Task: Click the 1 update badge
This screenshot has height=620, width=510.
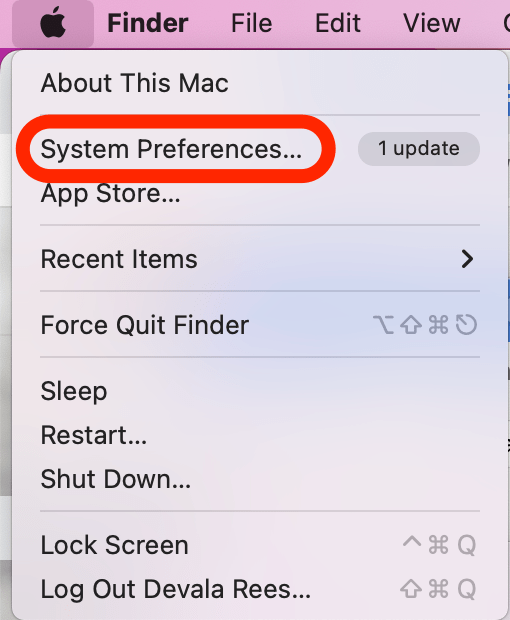Action: point(419,149)
